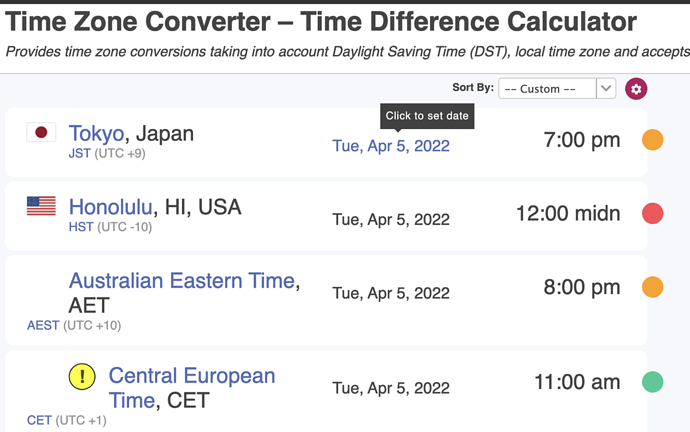Click the green dot beside 11:00 am

pyautogui.click(x=652, y=382)
